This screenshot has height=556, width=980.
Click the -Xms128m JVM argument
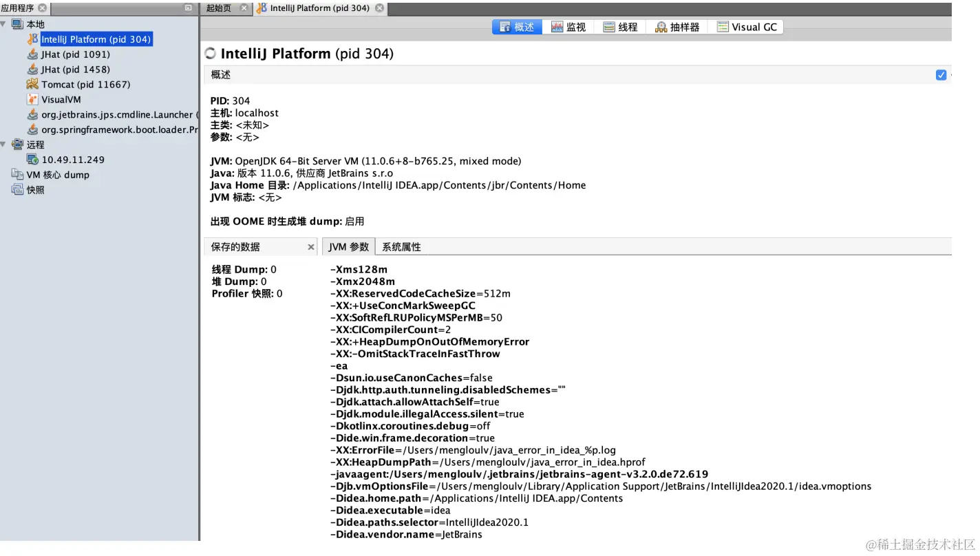click(x=359, y=270)
